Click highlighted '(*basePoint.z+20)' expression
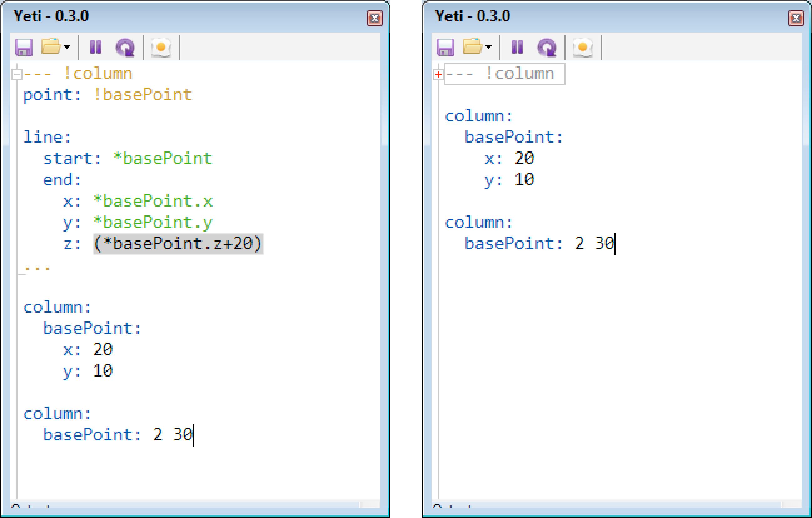The height and width of the screenshot is (518, 812). (x=178, y=244)
